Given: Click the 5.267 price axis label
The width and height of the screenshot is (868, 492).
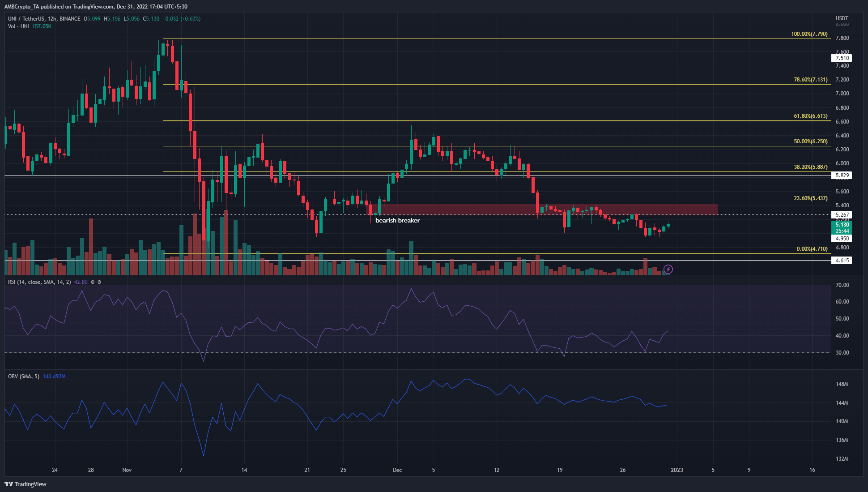Looking at the screenshot, I should coord(842,215).
